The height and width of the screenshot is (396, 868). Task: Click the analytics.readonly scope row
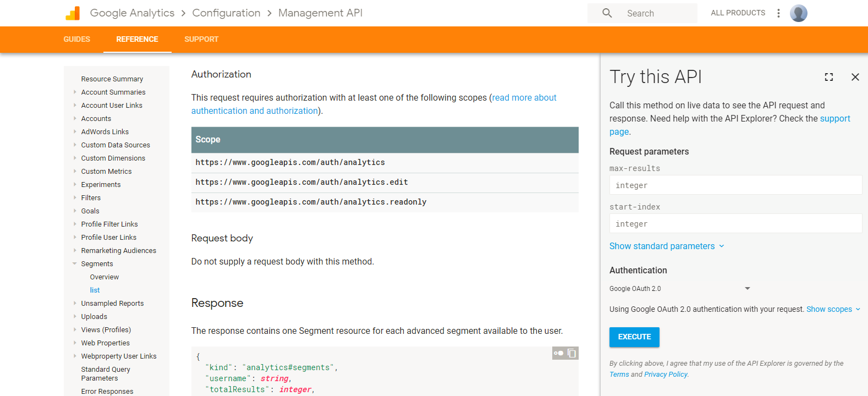click(385, 202)
